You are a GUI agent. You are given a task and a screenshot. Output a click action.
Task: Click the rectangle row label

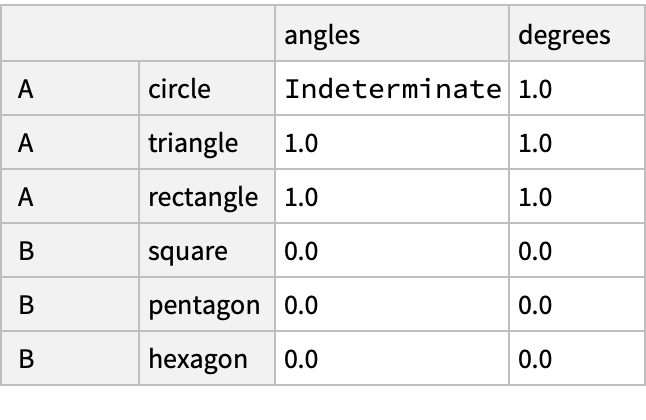(203, 197)
